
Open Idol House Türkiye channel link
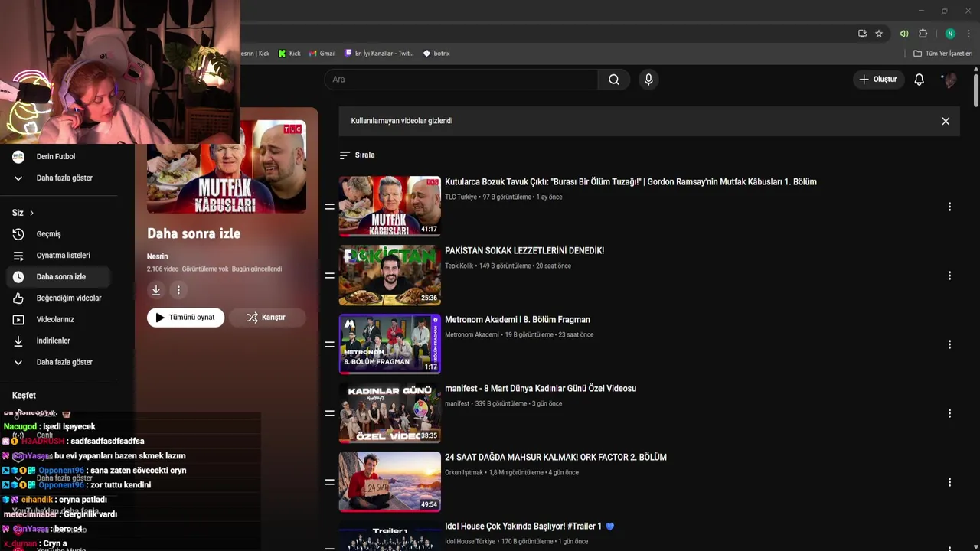coord(470,542)
